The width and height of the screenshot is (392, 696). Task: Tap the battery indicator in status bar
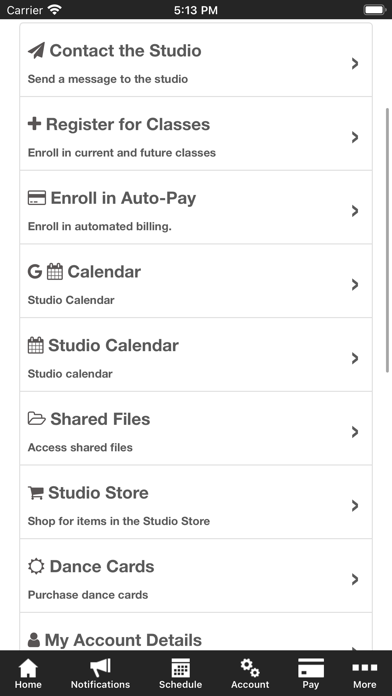click(375, 10)
